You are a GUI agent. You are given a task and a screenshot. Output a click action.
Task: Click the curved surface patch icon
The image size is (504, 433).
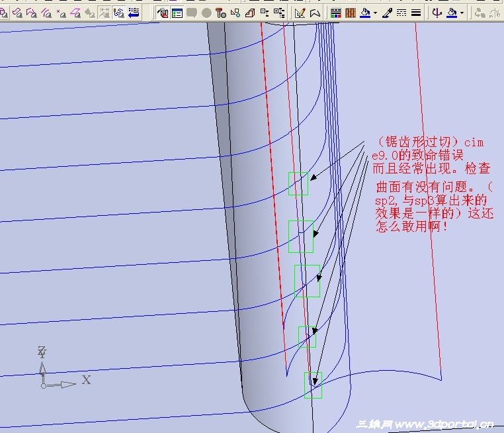pyautogui.click(x=315, y=13)
